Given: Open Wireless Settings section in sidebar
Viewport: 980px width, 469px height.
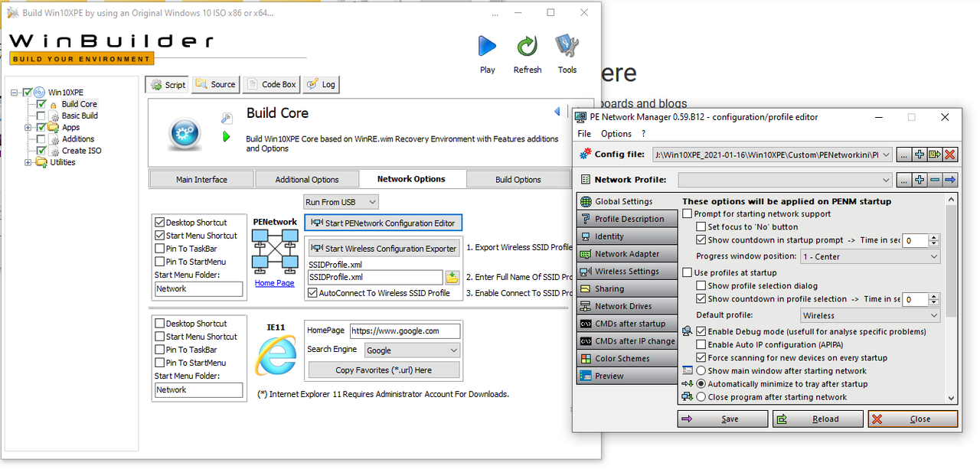Looking at the screenshot, I should click(x=626, y=271).
